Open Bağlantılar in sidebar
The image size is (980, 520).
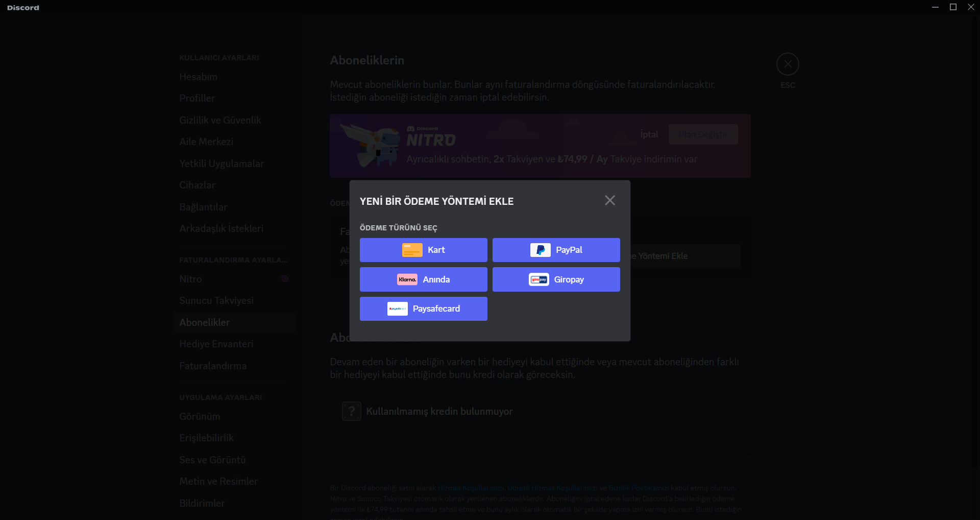point(234,207)
